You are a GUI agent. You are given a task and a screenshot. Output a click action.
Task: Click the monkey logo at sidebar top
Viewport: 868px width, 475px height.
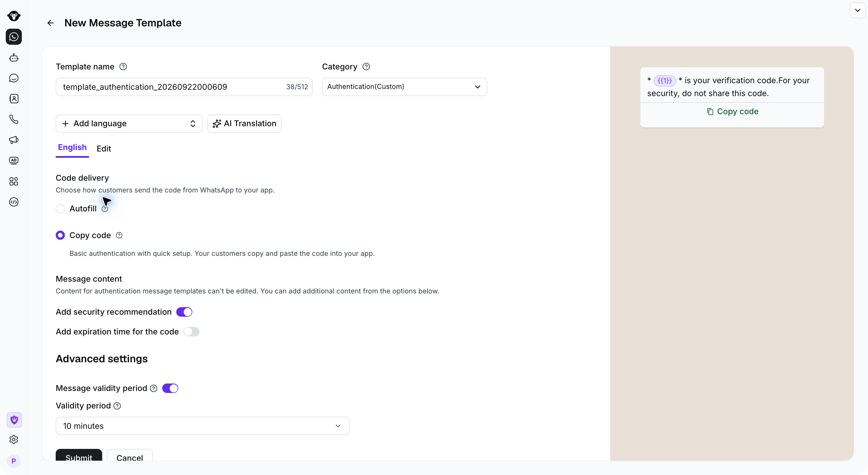click(14, 16)
